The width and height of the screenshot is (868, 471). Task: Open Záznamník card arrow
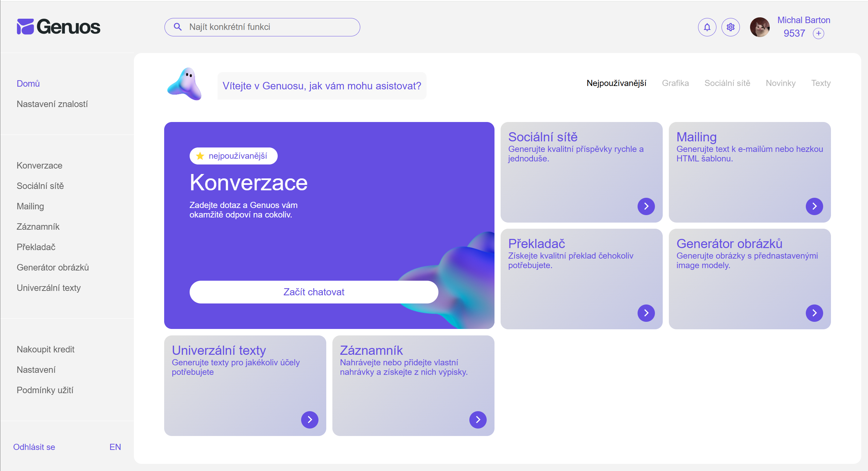(478, 420)
